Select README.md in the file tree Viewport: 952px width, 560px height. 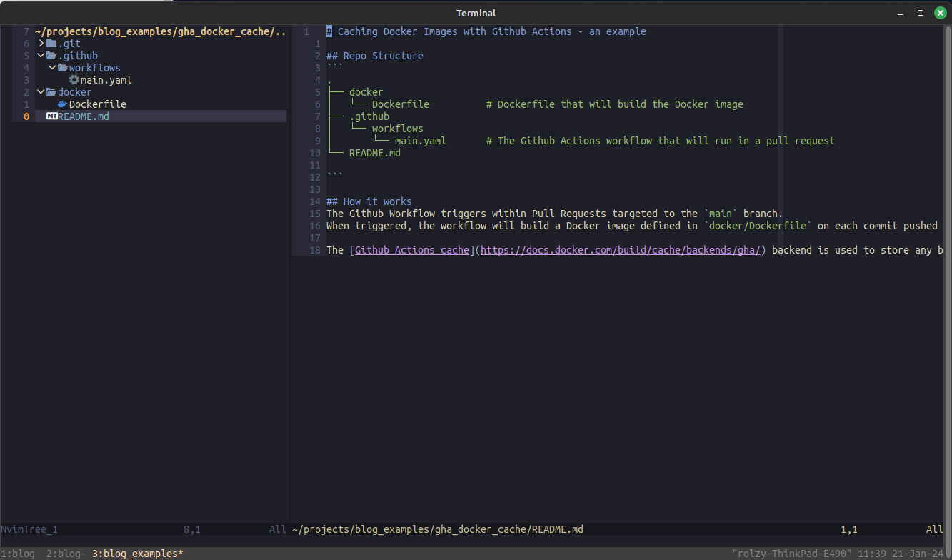pos(84,116)
